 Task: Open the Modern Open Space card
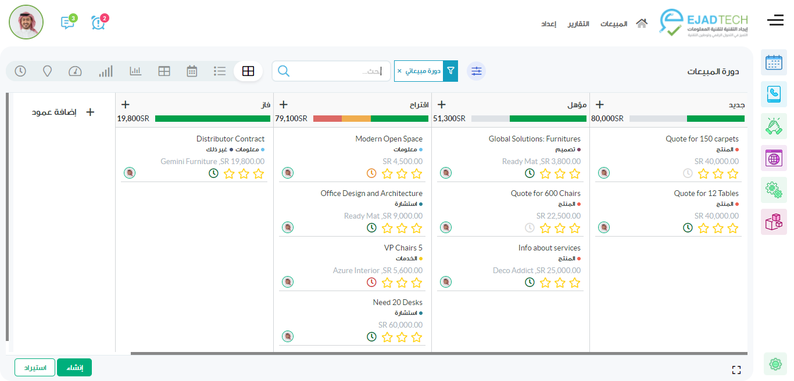(352, 156)
